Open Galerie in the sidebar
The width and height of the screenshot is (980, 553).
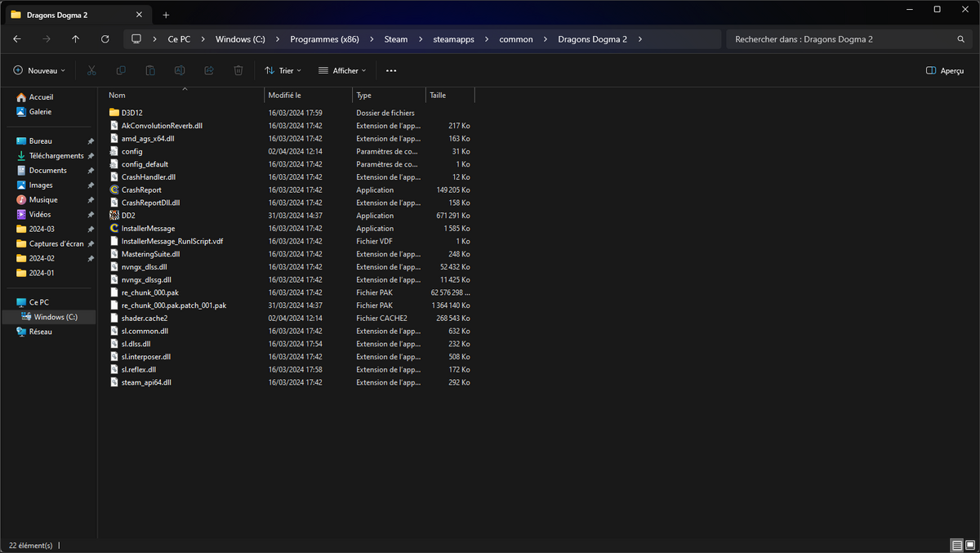point(40,112)
